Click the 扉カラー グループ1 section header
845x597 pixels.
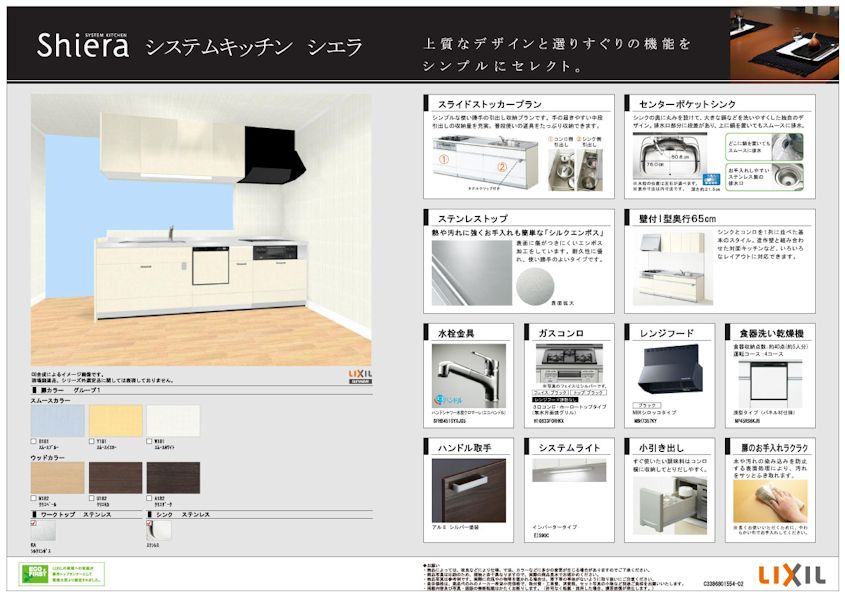70,390
